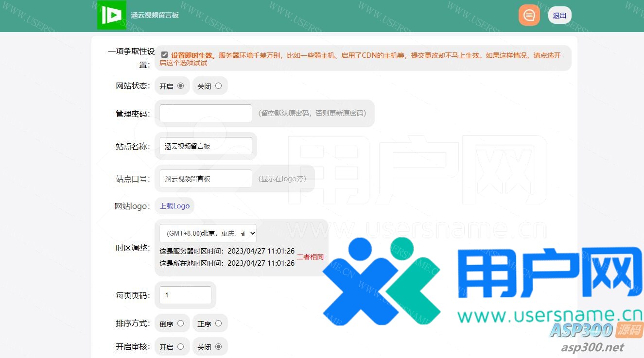Open the orange message chat icon
This screenshot has height=358, width=644.
[x=529, y=15]
